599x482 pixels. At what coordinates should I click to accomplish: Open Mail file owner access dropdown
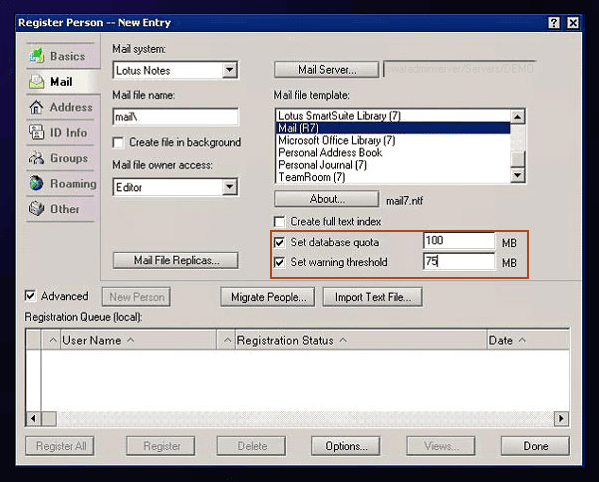point(229,187)
